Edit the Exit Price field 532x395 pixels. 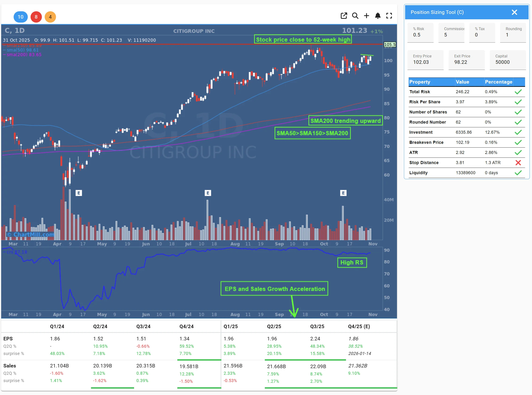coord(466,62)
